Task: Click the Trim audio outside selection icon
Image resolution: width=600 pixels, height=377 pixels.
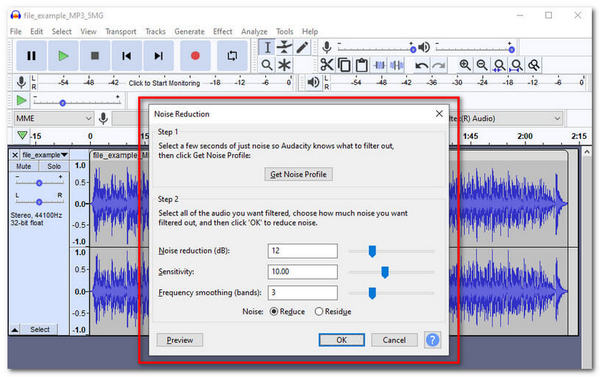Action: click(379, 65)
